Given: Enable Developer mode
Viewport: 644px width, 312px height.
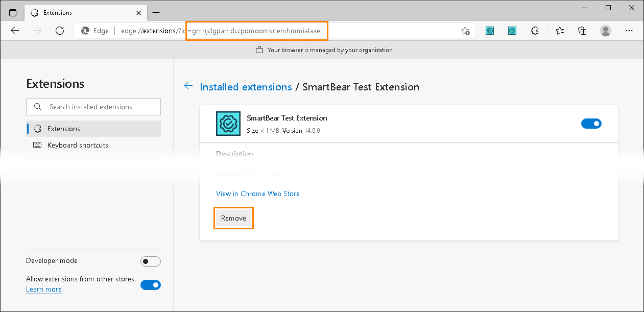Looking at the screenshot, I should coord(151,261).
